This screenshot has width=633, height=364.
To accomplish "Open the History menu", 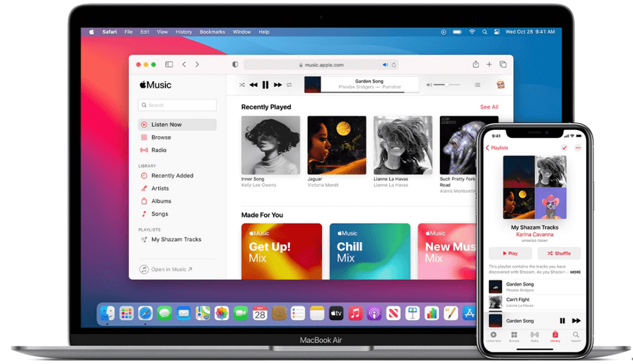I will pyautogui.click(x=184, y=32).
